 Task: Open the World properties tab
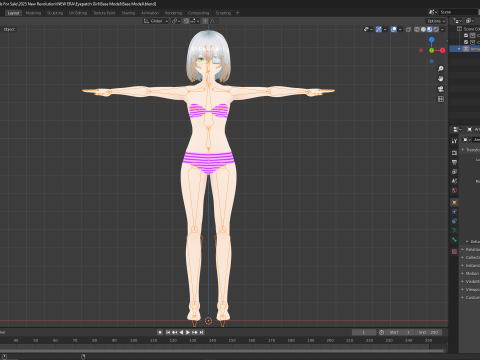(x=454, y=191)
